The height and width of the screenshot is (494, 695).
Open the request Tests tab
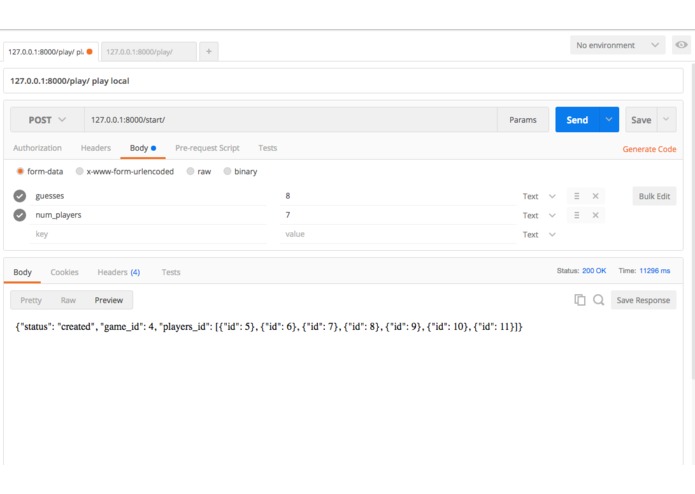[268, 148]
